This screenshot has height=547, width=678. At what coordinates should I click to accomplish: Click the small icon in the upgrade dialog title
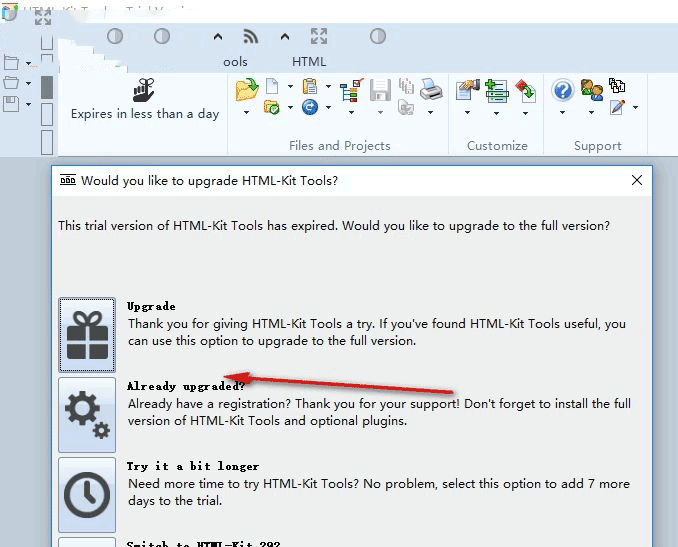tap(68, 179)
